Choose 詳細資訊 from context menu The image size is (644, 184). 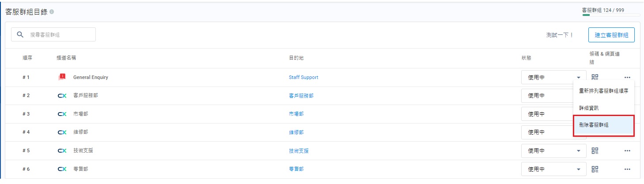(589, 108)
